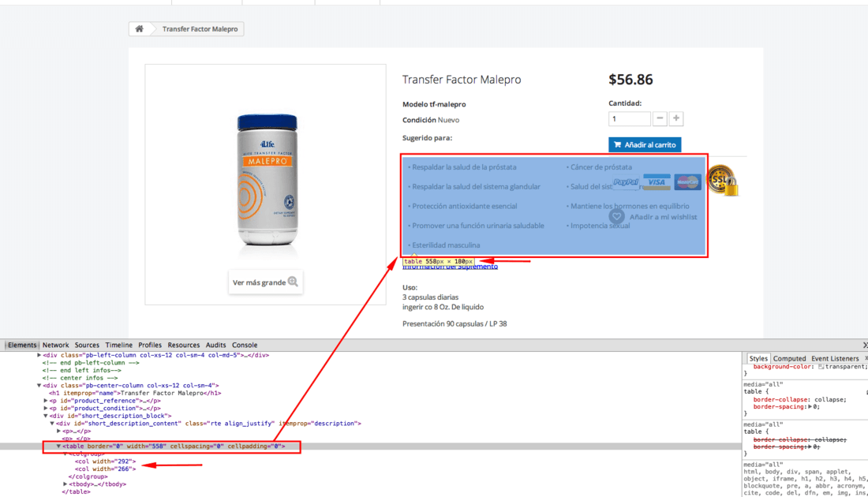Click the $56.86 price text
868x497 pixels.
630,80
